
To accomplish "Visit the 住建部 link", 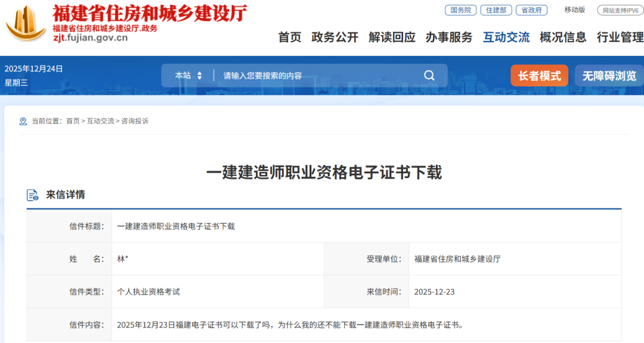I will click(496, 10).
